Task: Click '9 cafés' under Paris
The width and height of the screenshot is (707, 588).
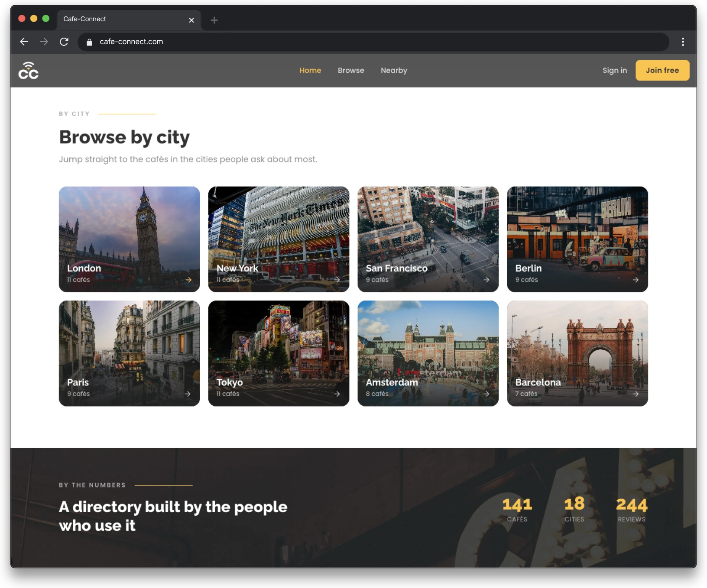Action: pos(78,394)
